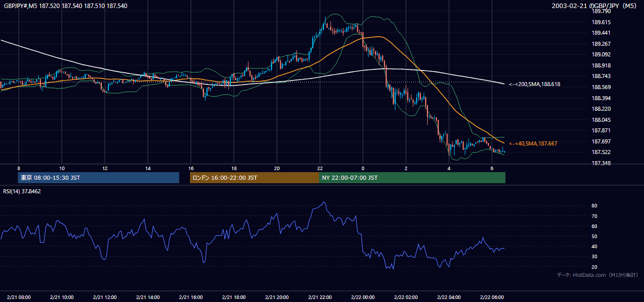644x302 pixels.
Task: Click hour label 6 under price chart
Action: (492, 168)
